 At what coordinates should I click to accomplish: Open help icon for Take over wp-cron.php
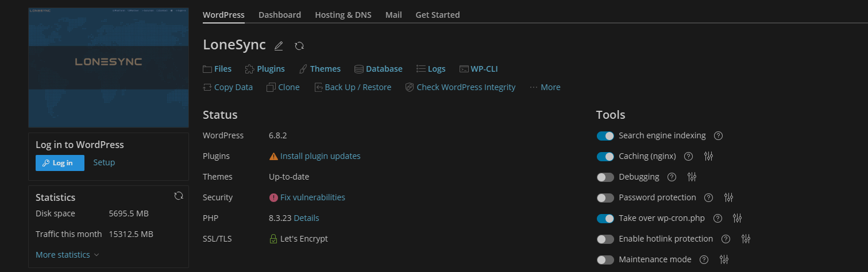717,218
